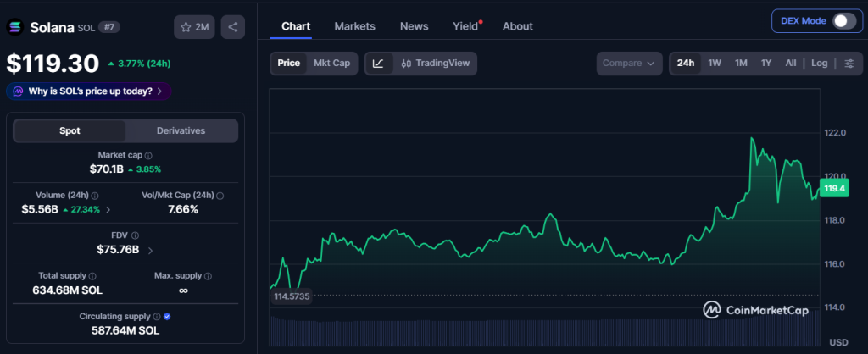
Task: Open the News tab
Action: tap(414, 26)
